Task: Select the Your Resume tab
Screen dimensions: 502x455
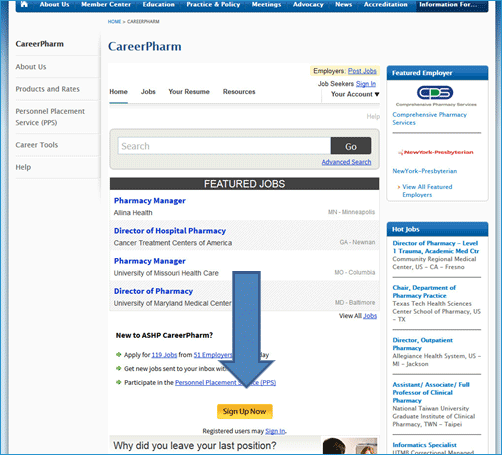Action: tap(189, 92)
